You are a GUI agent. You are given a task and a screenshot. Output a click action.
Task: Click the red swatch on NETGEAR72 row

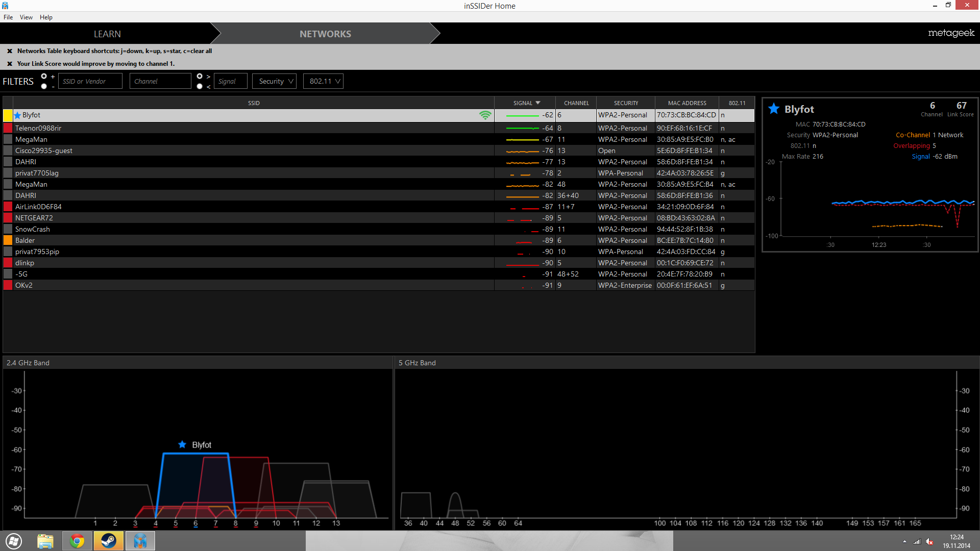tap(8, 218)
